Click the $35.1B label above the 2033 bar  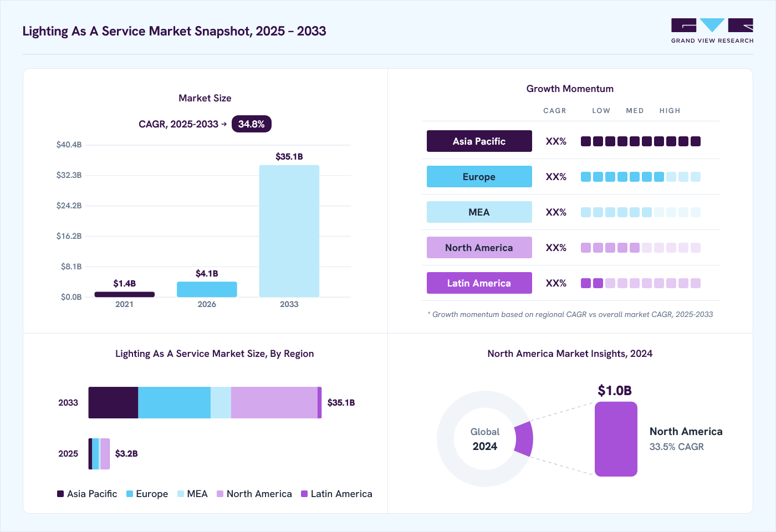coord(289,157)
